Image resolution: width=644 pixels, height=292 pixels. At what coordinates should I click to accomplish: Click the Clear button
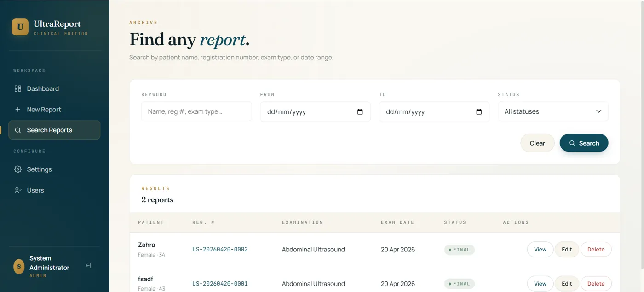(x=537, y=143)
